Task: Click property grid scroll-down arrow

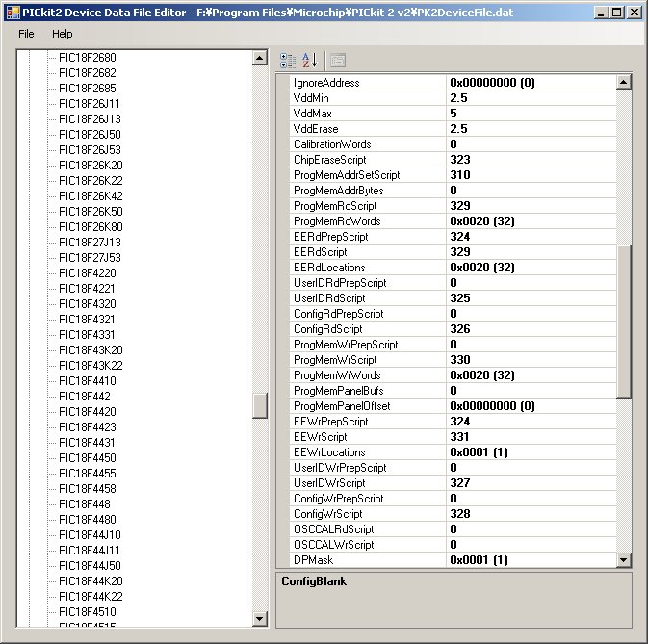Action: [x=624, y=559]
